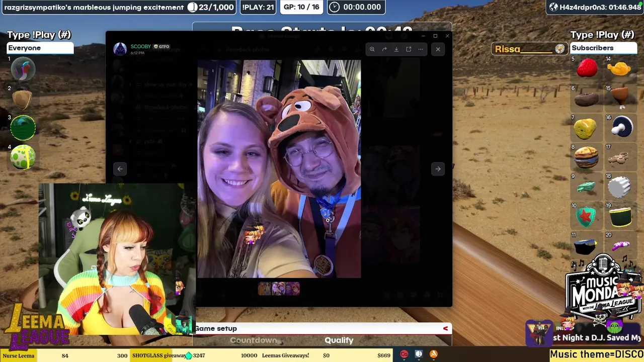Pick marble slot 4 spotted egg
Image resolution: width=644 pixels, height=362 pixels.
click(x=23, y=157)
